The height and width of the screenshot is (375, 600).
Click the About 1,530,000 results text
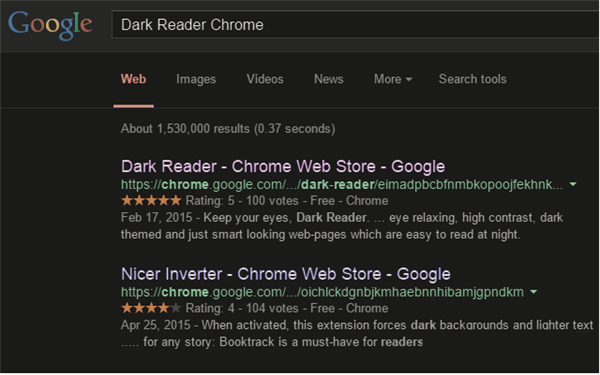click(x=228, y=129)
